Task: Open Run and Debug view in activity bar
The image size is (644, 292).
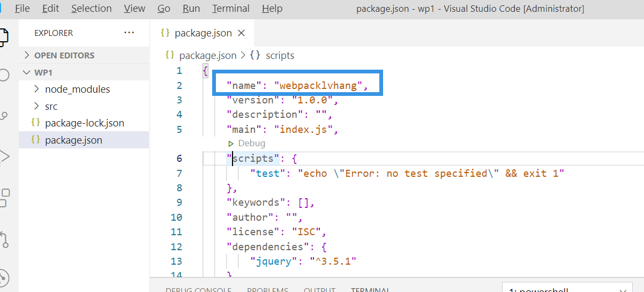Action: pyautogui.click(x=3, y=156)
